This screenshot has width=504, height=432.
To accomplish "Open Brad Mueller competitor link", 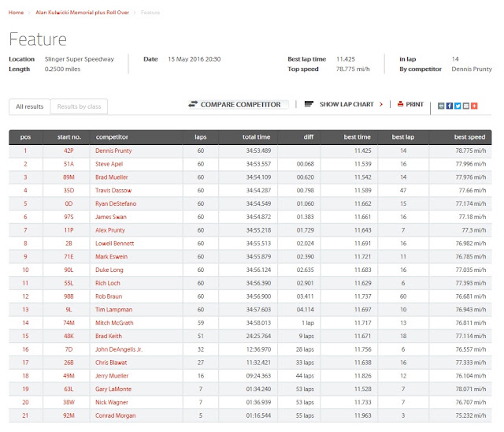I will click(112, 177).
